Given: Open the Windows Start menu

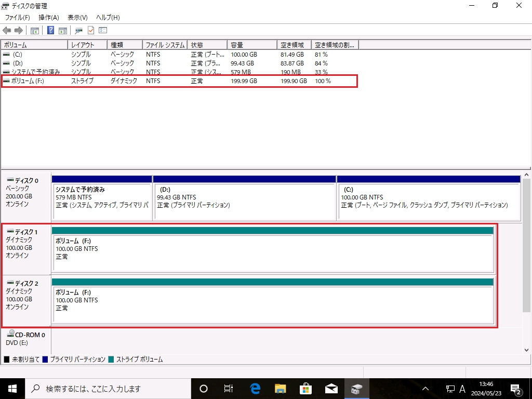Looking at the screenshot, I should click(12, 389).
